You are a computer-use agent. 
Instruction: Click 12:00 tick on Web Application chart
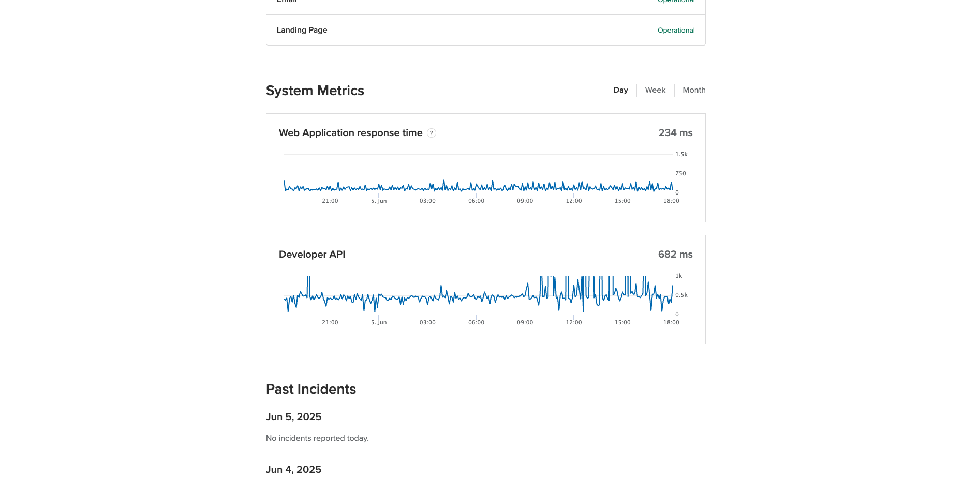click(573, 201)
